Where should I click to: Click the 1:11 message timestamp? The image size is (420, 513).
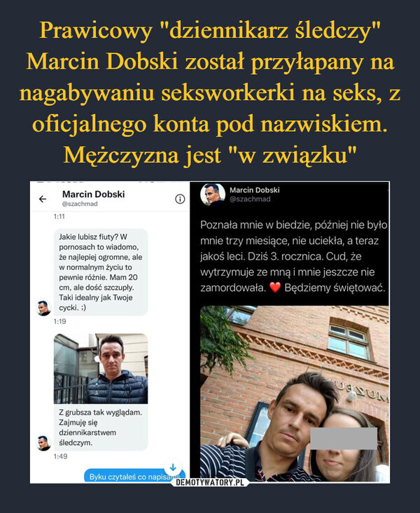(x=59, y=216)
